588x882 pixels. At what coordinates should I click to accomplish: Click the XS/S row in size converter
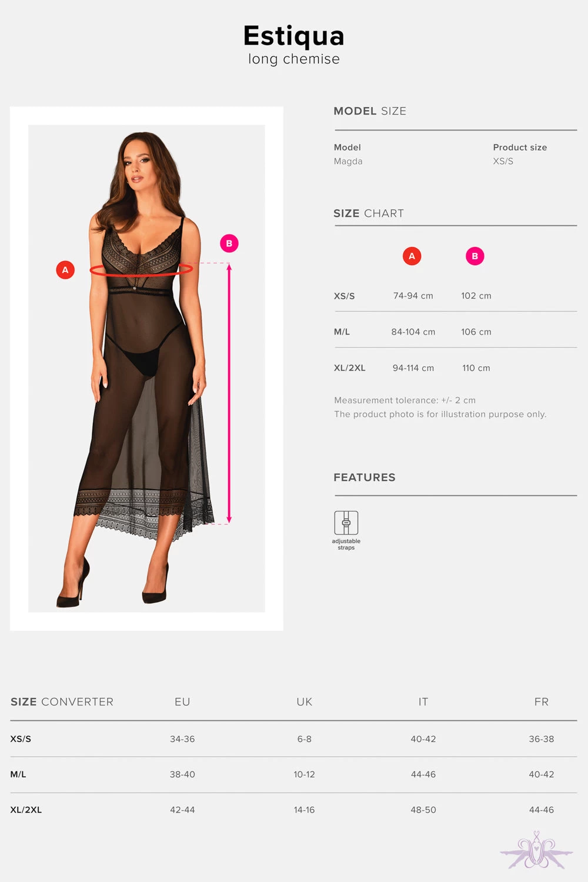[293, 739]
